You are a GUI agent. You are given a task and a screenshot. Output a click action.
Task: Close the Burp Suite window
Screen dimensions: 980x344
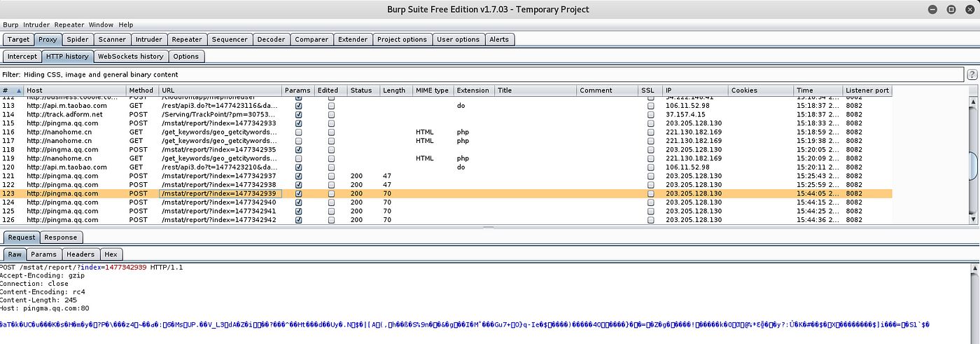tap(970, 10)
